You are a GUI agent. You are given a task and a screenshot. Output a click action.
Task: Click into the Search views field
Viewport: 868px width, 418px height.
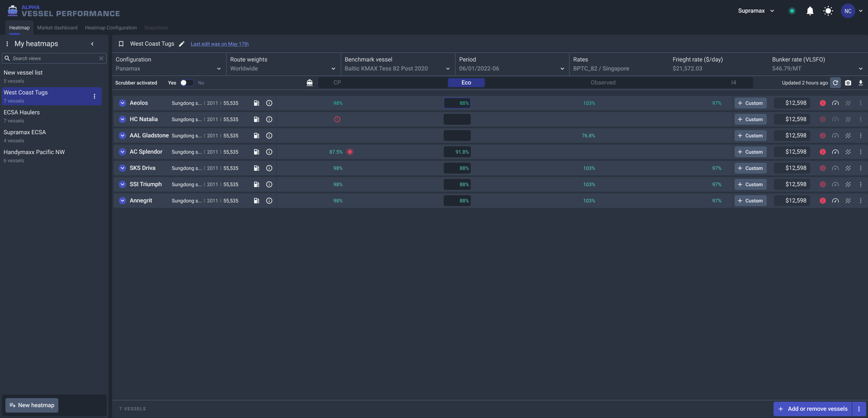click(54, 58)
